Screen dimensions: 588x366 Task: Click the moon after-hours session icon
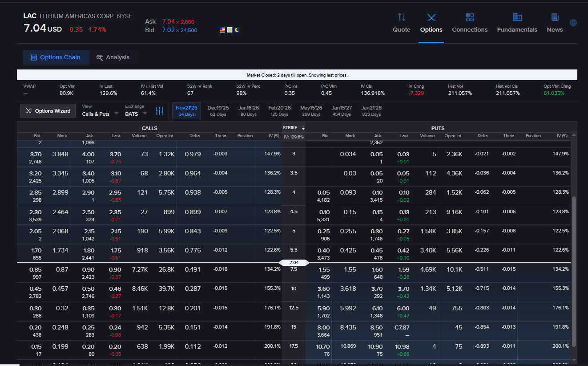(237, 30)
